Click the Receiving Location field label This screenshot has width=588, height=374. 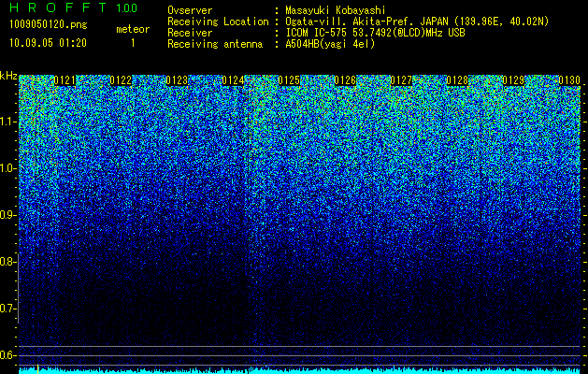(x=218, y=22)
